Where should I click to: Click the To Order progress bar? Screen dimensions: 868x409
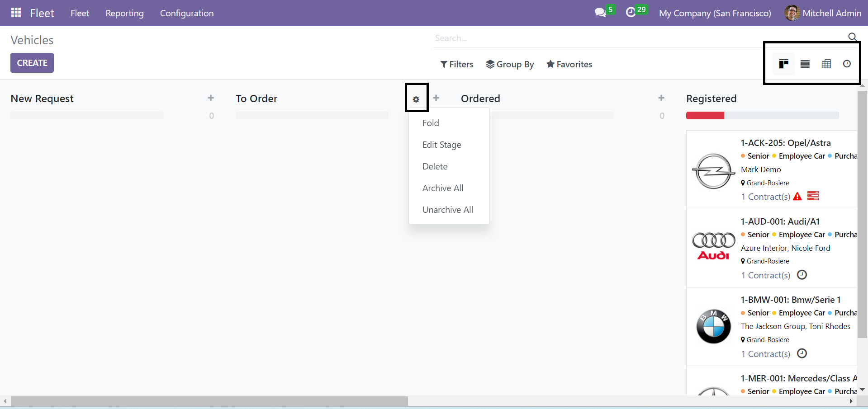(x=312, y=116)
